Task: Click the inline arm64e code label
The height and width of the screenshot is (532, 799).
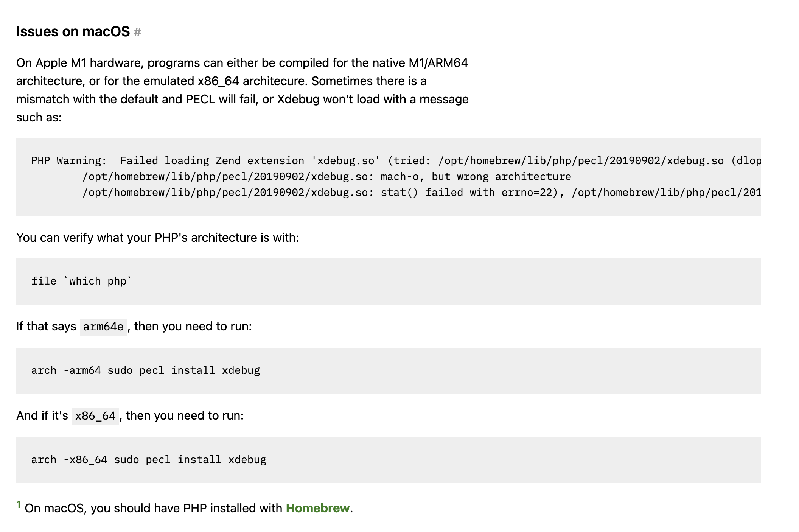Action: pyautogui.click(x=103, y=327)
